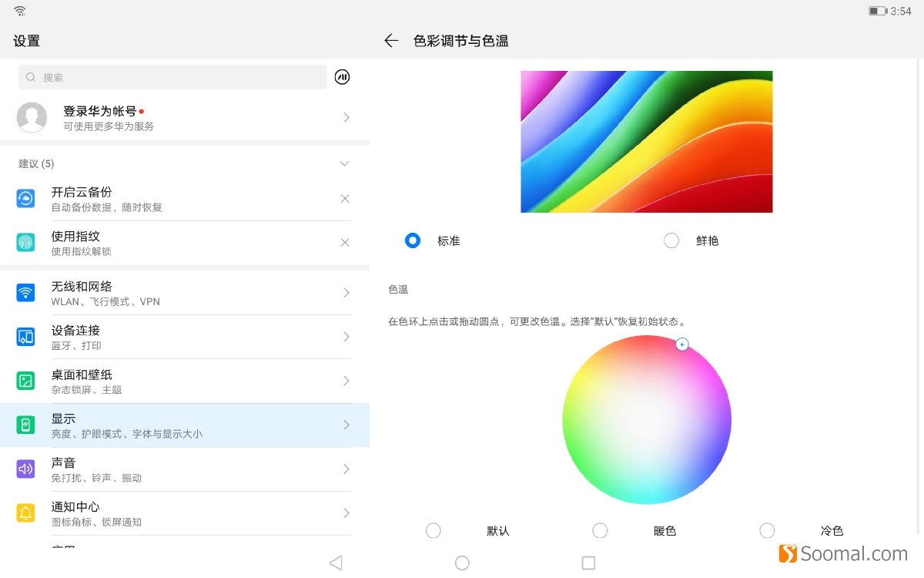Screen dimensions: 924x578
Task: Go back from 色彩调节与色温 page
Action: [391, 41]
